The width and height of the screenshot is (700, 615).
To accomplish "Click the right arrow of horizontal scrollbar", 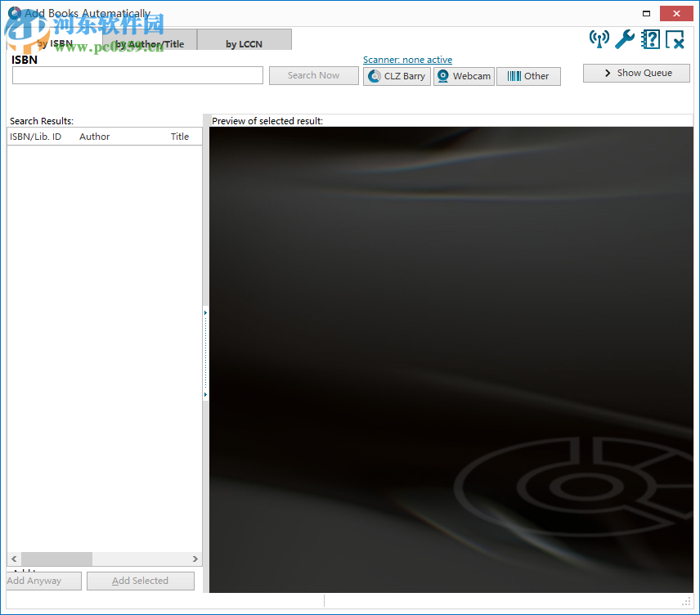I will pos(195,559).
